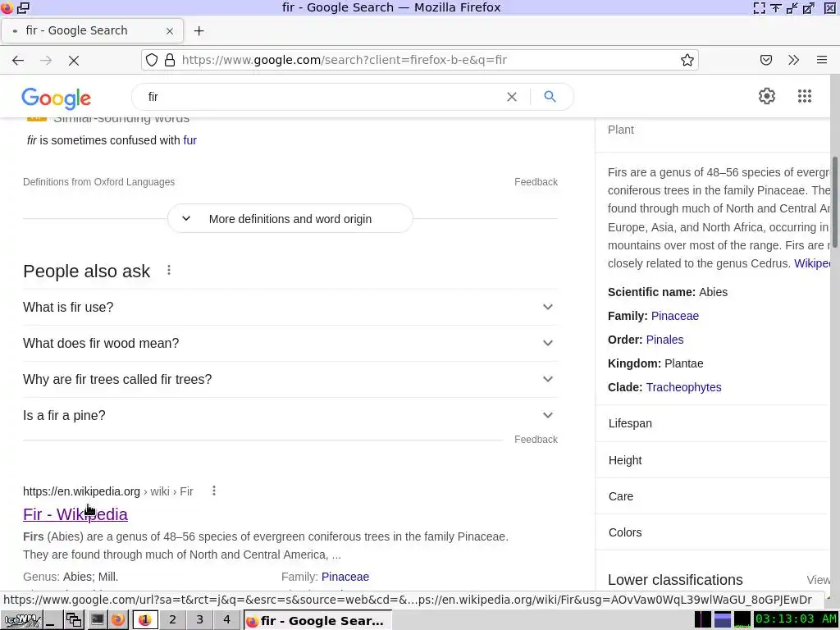Open the tracking protection shield icon
Screen dimensions: 840x630
tap(152, 60)
